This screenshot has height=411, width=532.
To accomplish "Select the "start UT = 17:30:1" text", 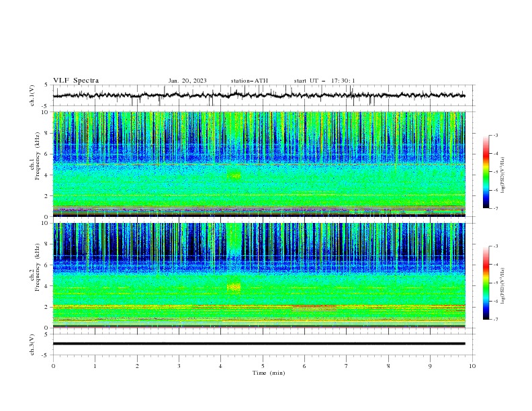I will (x=324, y=81).
